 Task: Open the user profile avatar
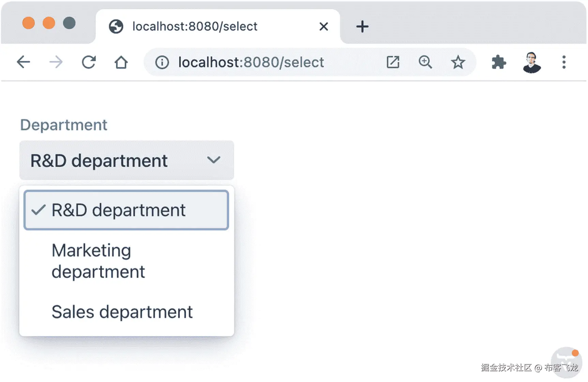pos(531,62)
